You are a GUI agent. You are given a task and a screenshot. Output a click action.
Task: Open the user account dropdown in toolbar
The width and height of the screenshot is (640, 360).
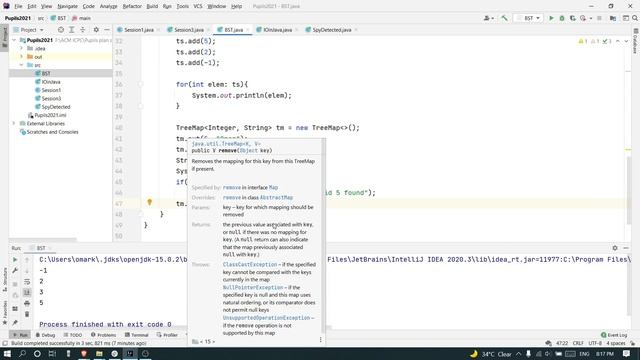[x=489, y=18]
